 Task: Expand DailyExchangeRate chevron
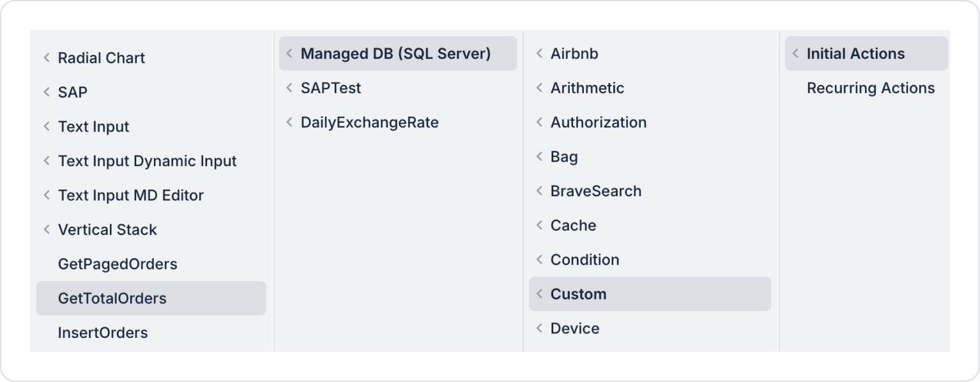click(289, 122)
